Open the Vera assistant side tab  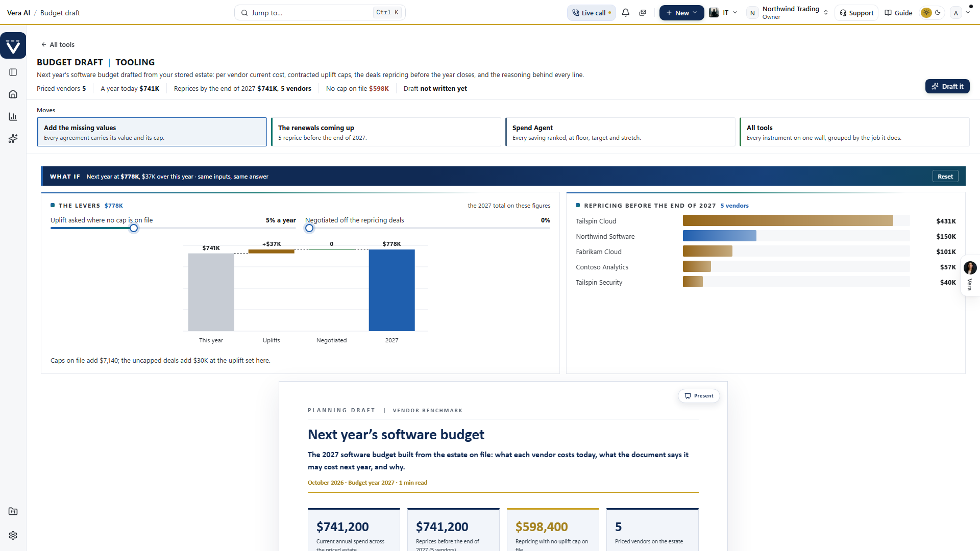click(x=970, y=275)
